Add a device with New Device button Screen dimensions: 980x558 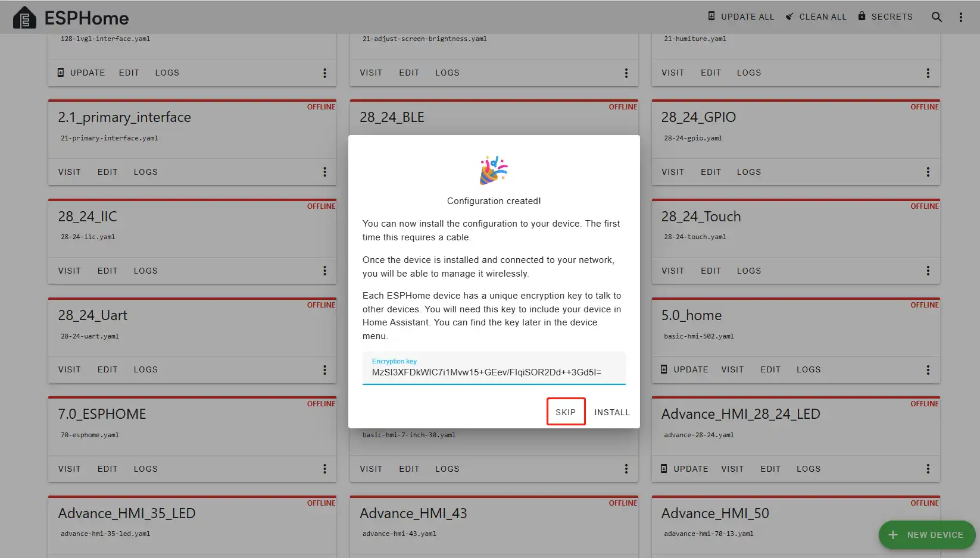[x=926, y=535]
